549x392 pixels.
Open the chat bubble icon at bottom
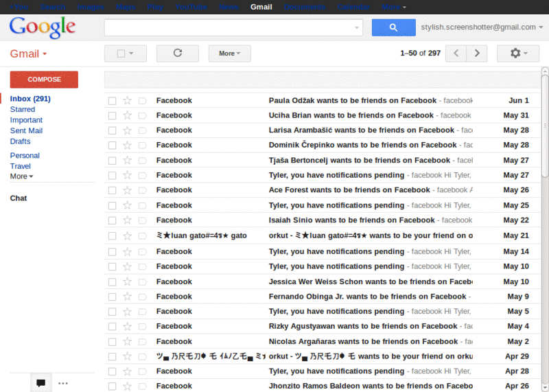[41, 383]
